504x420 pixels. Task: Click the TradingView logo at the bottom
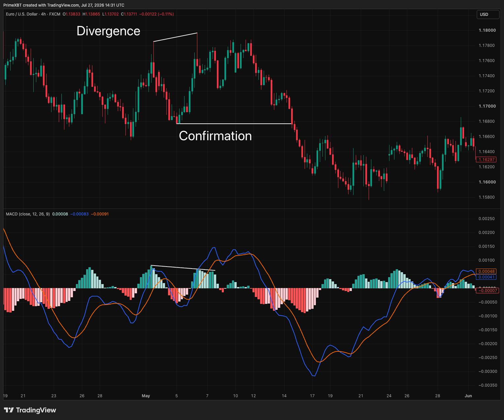tap(30, 410)
